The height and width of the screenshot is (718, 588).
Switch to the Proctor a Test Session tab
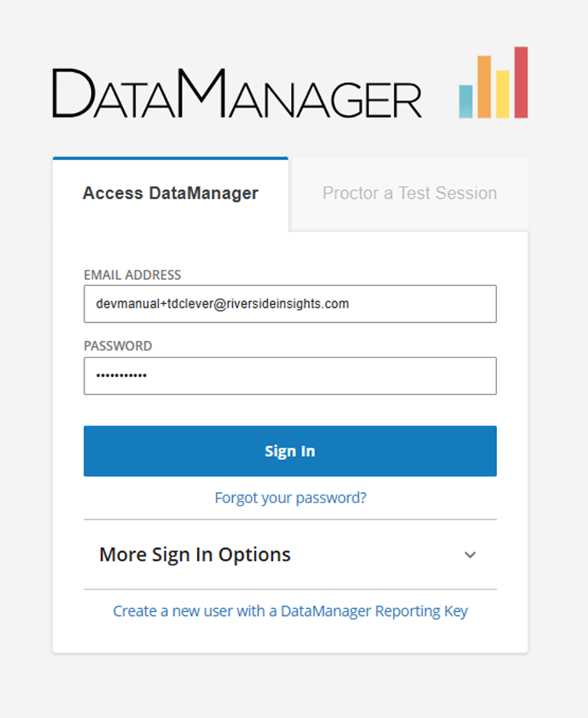pos(409,194)
